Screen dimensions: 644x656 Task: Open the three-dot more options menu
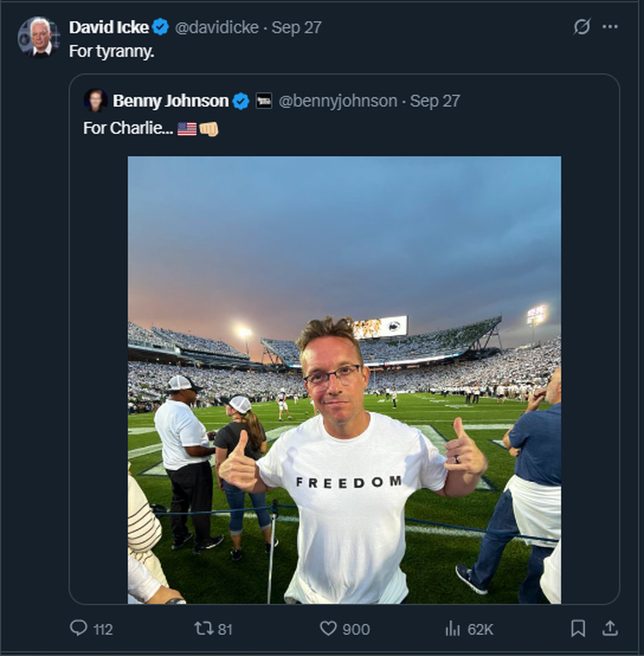(610, 27)
